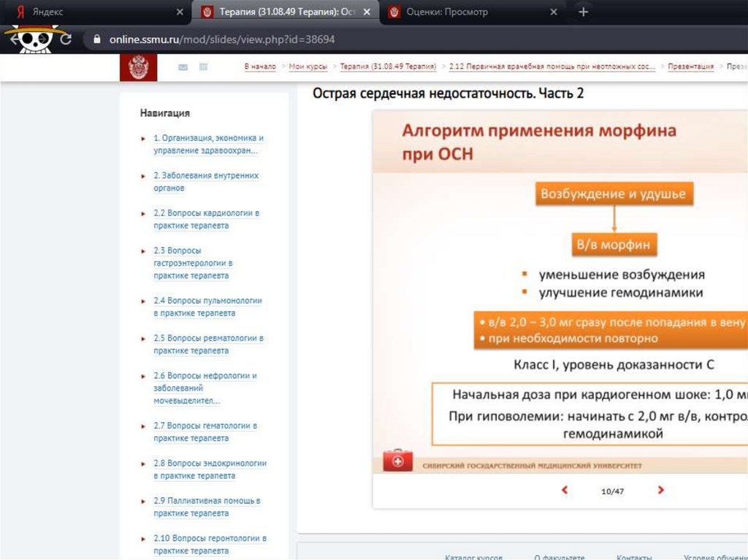The height and width of the screenshot is (560, 748).
Task: Open 2.10 Вопросы геронтологии section
Action: (210, 544)
